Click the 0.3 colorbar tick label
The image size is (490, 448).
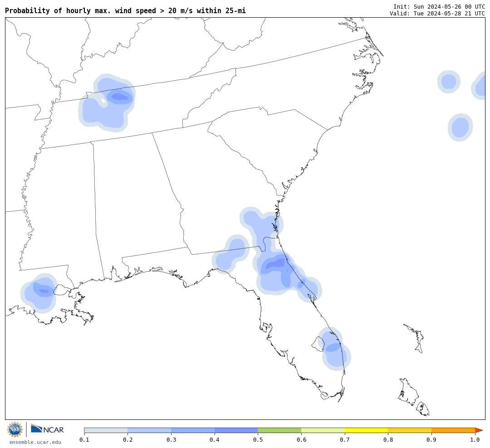point(171,439)
